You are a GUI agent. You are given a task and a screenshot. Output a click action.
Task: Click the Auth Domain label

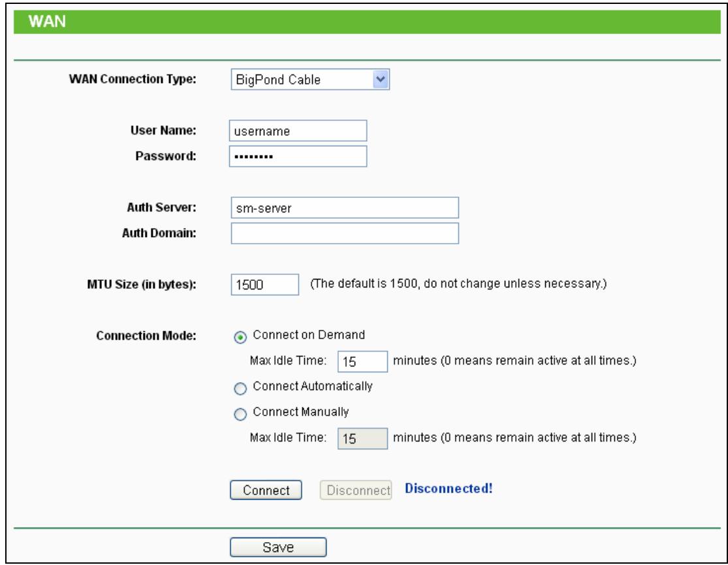[x=159, y=233]
